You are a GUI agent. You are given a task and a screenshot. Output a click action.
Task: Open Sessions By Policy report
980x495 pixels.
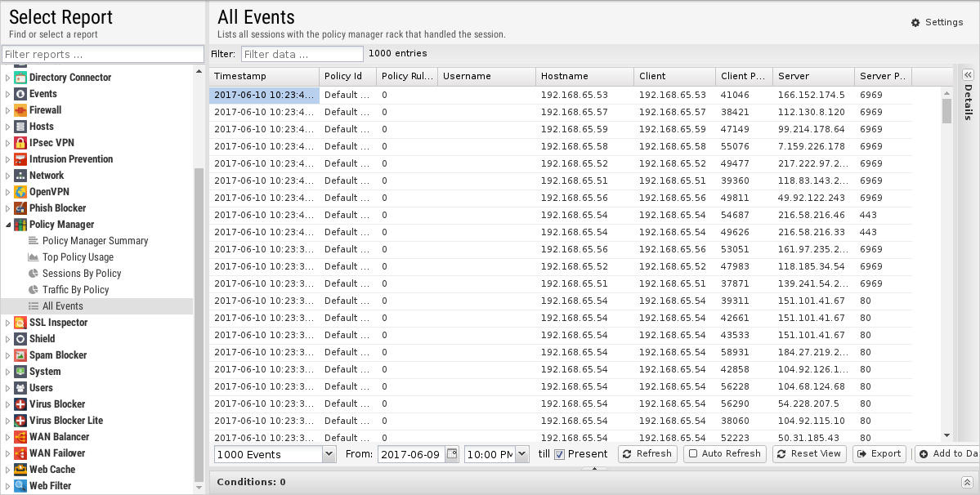pyautogui.click(x=82, y=273)
